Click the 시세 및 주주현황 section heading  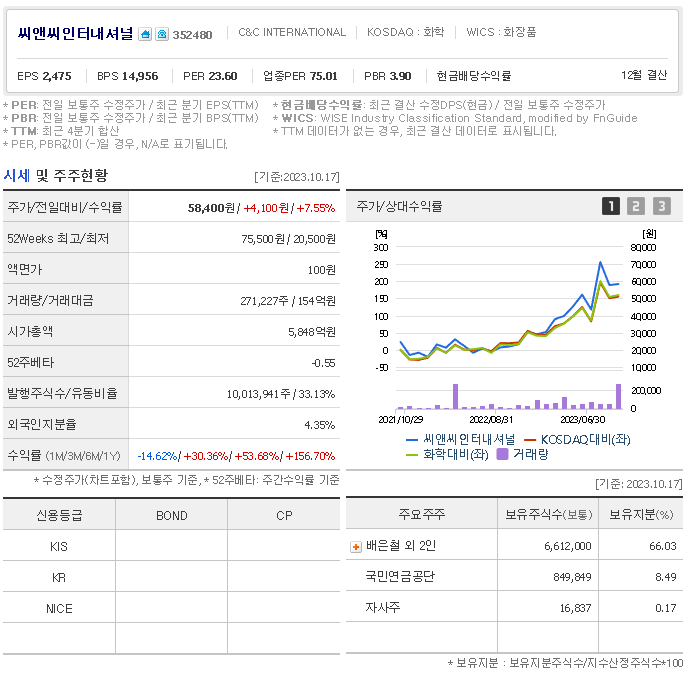[x=56, y=175]
